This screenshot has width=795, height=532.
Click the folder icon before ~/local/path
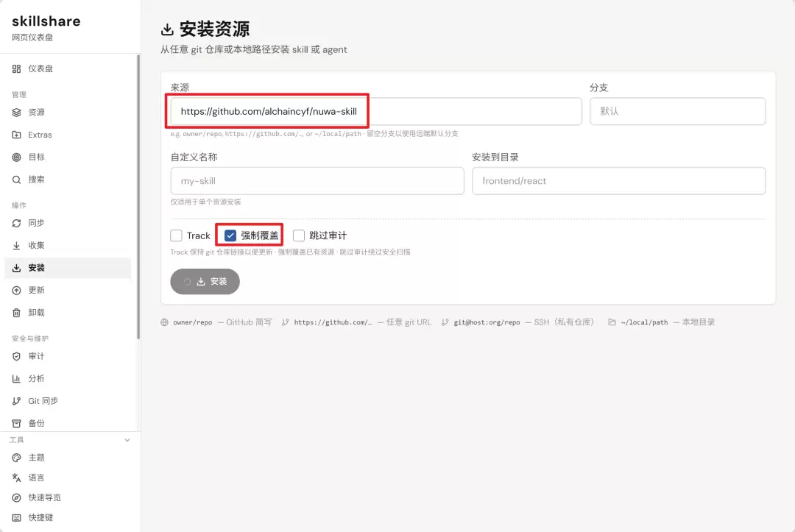(612, 322)
